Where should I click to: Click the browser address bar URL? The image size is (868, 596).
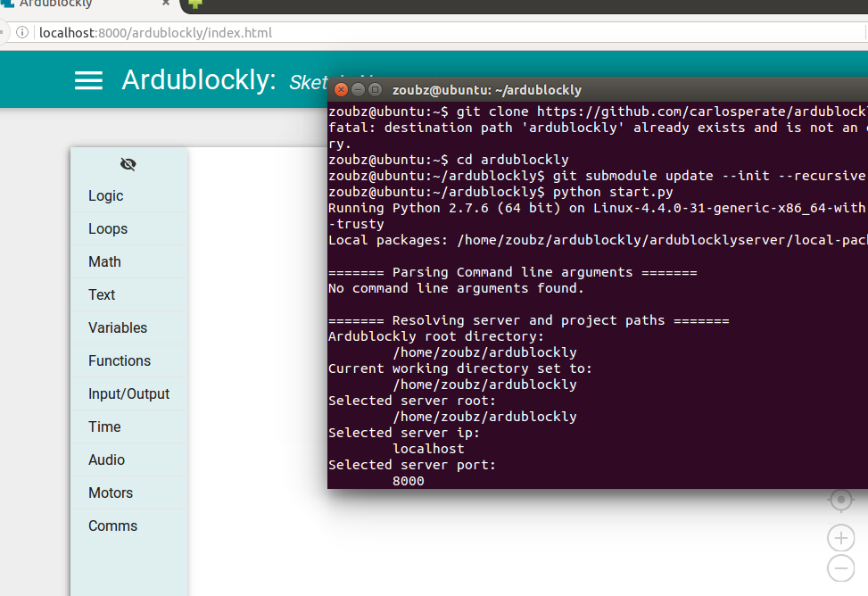(x=155, y=33)
